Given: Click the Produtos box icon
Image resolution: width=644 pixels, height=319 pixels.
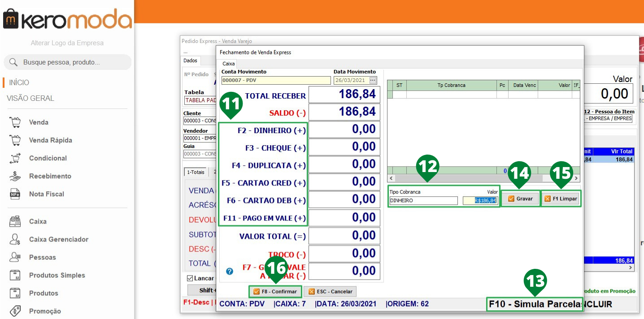Looking at the screenshot, I should click(16, 293).
